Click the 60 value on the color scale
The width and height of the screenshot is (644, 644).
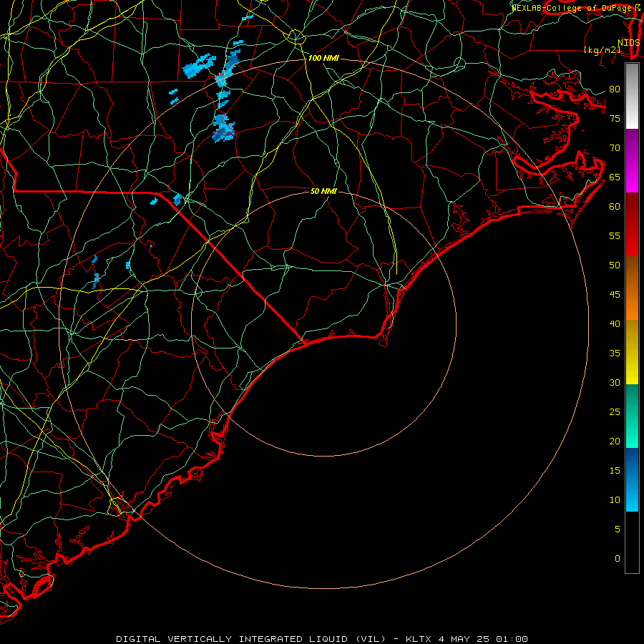point(615,207)
